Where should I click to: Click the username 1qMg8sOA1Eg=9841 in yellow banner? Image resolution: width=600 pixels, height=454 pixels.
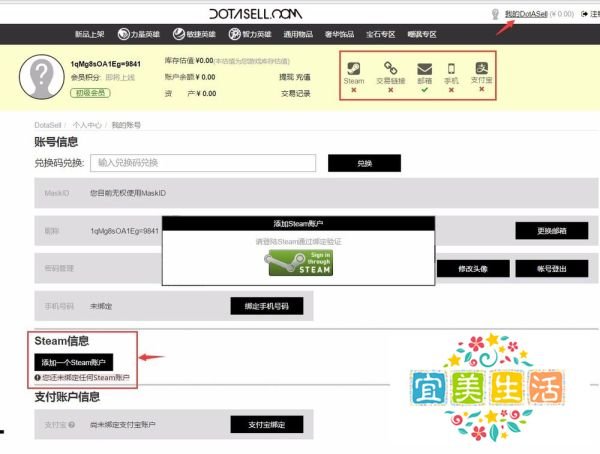pyautogui.click(x=106, y=64)
